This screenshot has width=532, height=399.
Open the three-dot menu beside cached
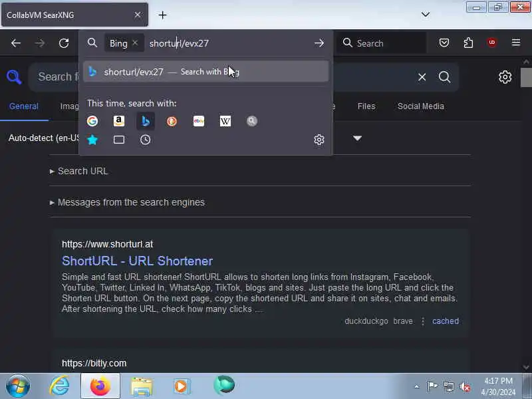tap(423, 321)
